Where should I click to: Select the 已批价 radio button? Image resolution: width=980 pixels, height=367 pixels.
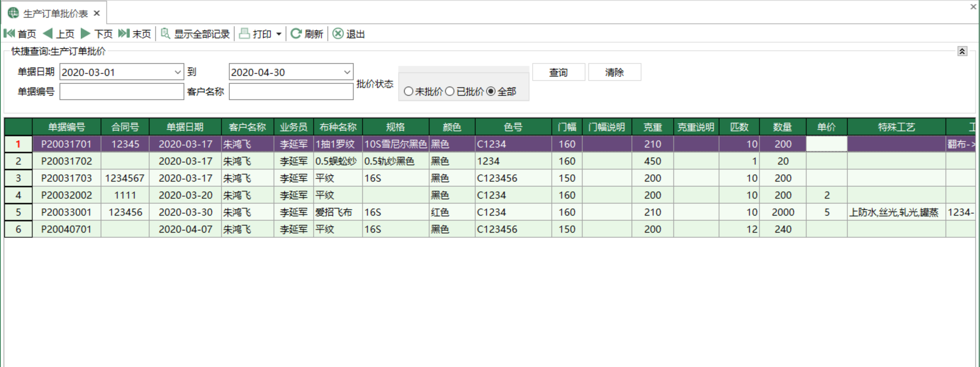click(x=450, y=91)
